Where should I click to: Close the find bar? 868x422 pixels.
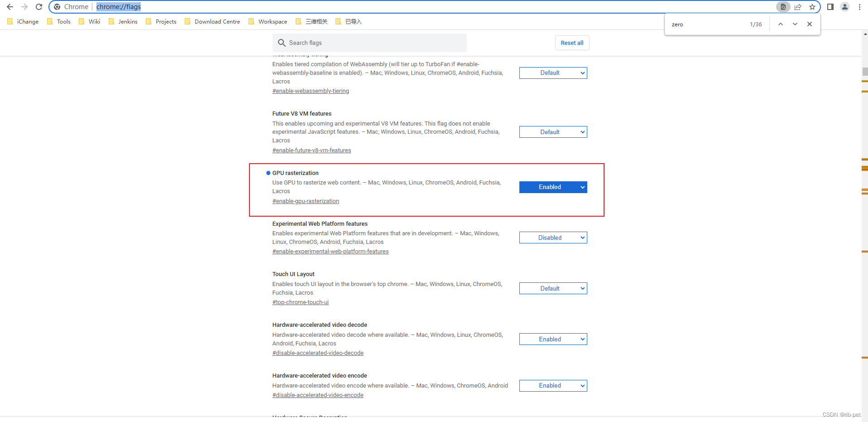pos(810,24)
